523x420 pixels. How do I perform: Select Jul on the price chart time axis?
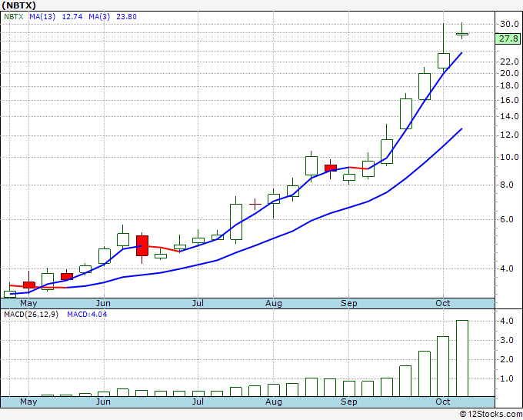coord(198,303)
